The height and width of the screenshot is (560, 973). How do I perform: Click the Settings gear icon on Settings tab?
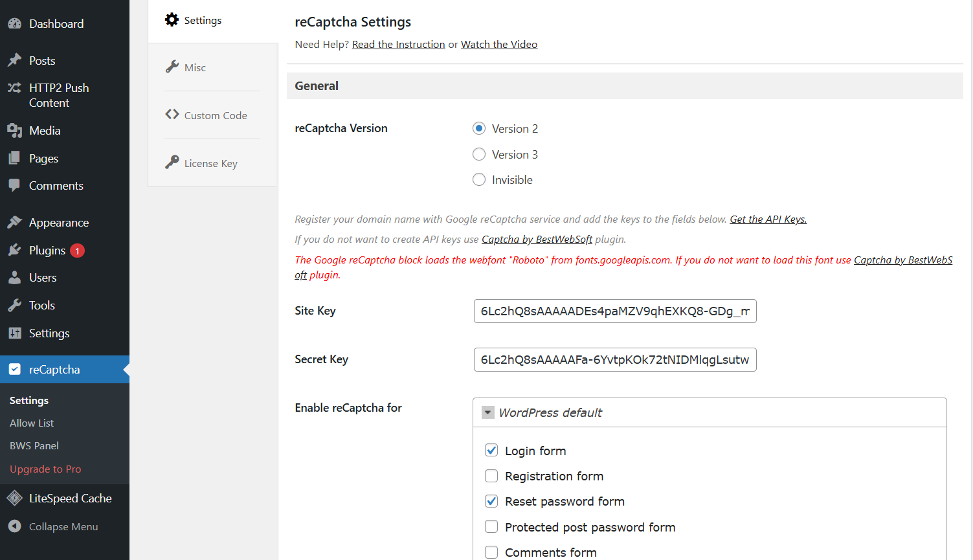pyautogui.click(x=172, y=19)
